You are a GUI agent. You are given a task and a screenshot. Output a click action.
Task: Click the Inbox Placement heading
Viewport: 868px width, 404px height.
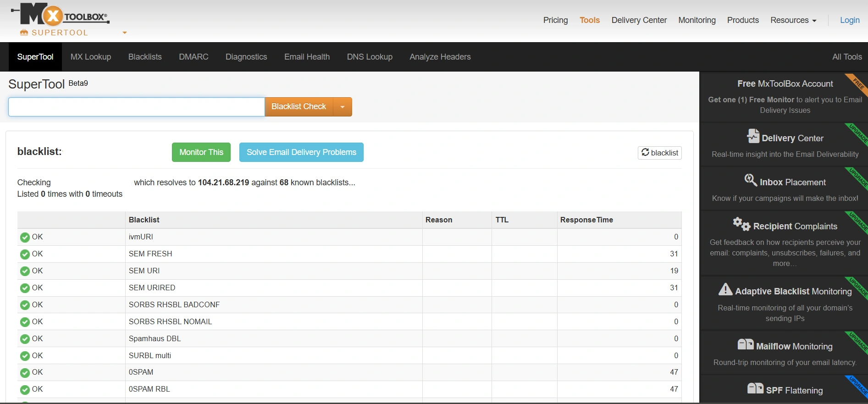(793, 183)
